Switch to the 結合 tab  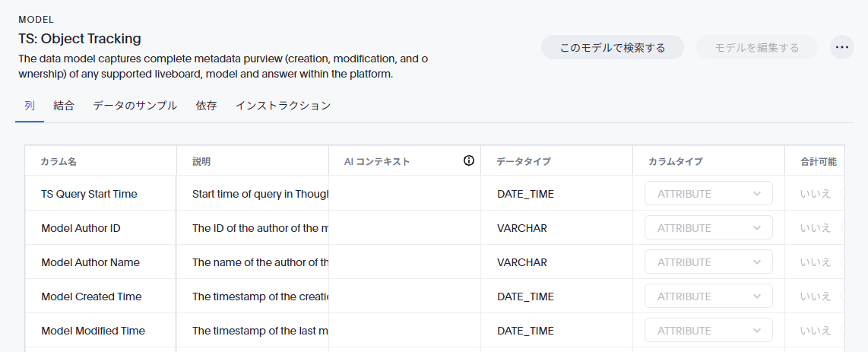tap(64, 106)
